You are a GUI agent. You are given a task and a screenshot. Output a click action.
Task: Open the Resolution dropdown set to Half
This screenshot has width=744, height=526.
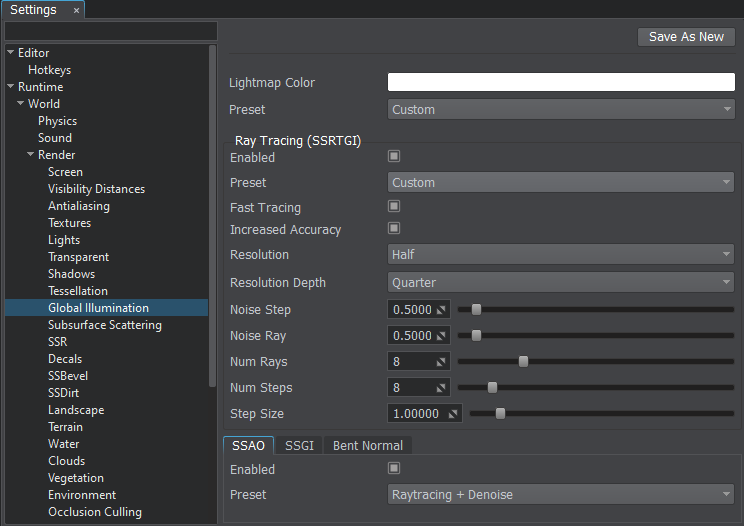[561, 255]
